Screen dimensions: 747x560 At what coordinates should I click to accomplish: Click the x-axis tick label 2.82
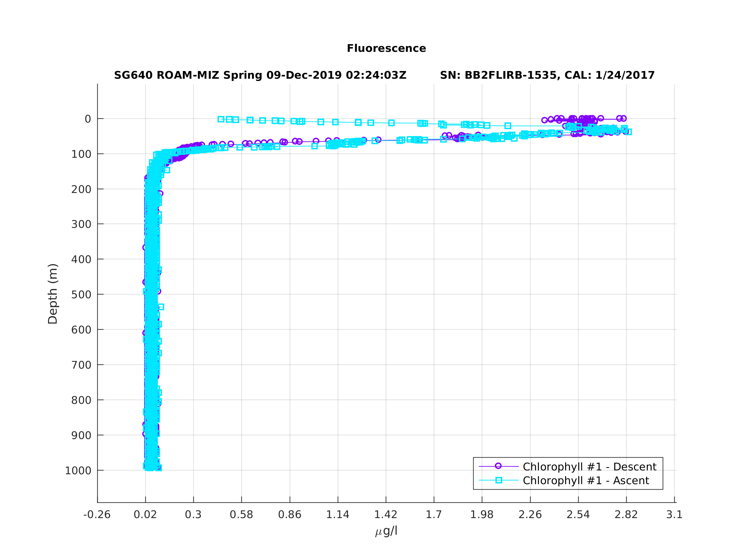tap(626, 515)
